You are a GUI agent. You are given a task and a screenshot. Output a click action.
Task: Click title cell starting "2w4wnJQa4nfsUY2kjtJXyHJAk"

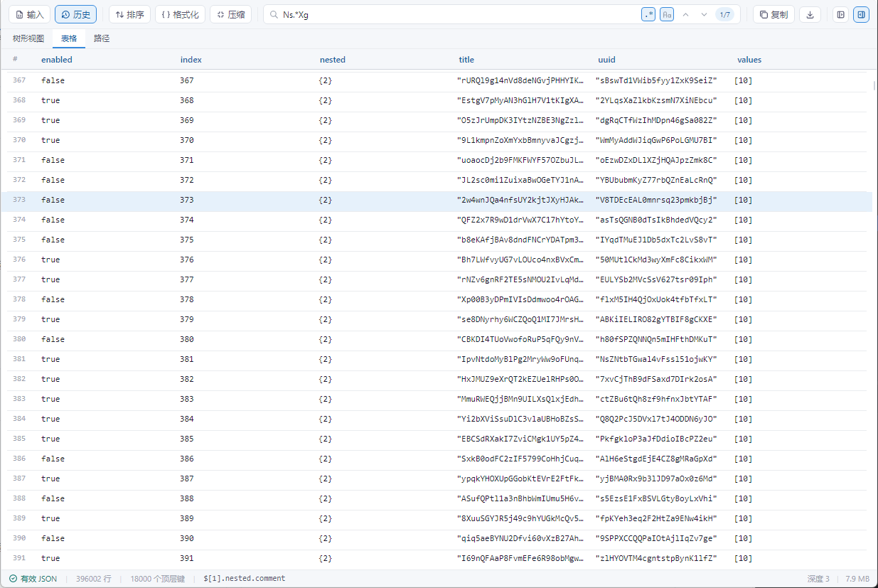[x=520, y=200]
